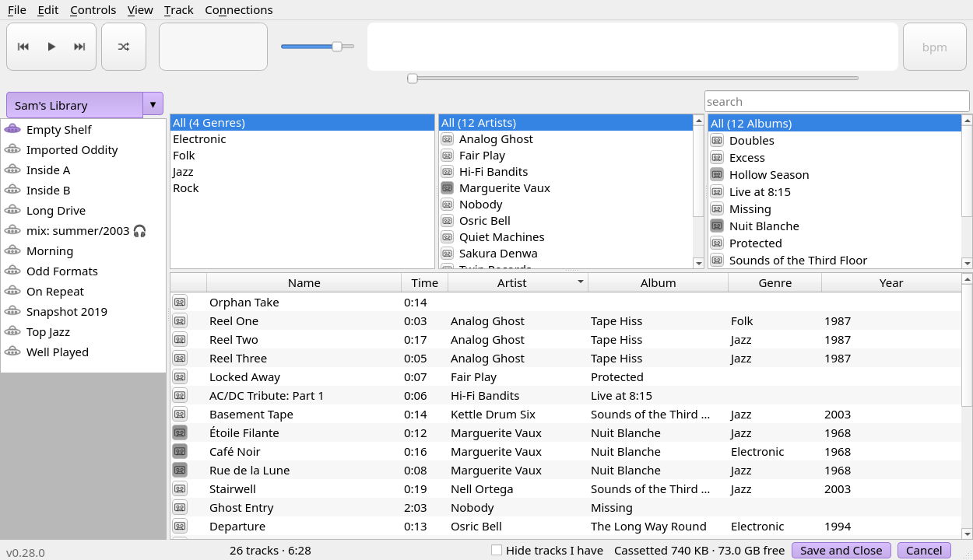This screenshot has width=973, height=560.
Task: Open the Connections menu
Action: tap(239, 10)
